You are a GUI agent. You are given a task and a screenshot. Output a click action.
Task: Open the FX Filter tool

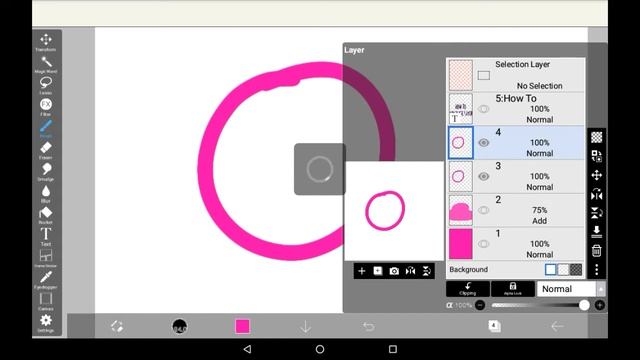(46, 107)
